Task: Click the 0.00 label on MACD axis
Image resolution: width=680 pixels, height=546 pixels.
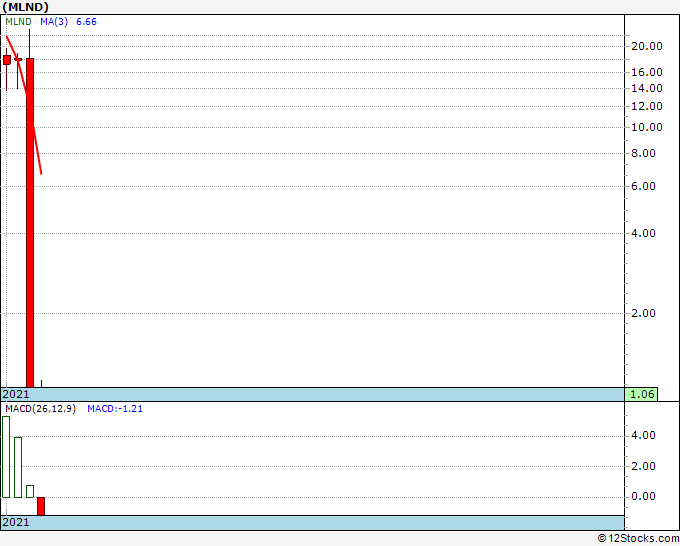Action: coord(643,497)
